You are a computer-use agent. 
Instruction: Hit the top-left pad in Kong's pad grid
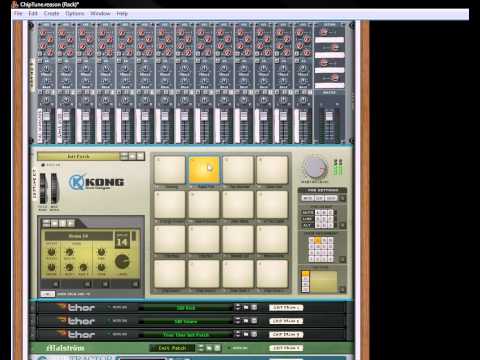pyautogui.click(x=170, y=170)
